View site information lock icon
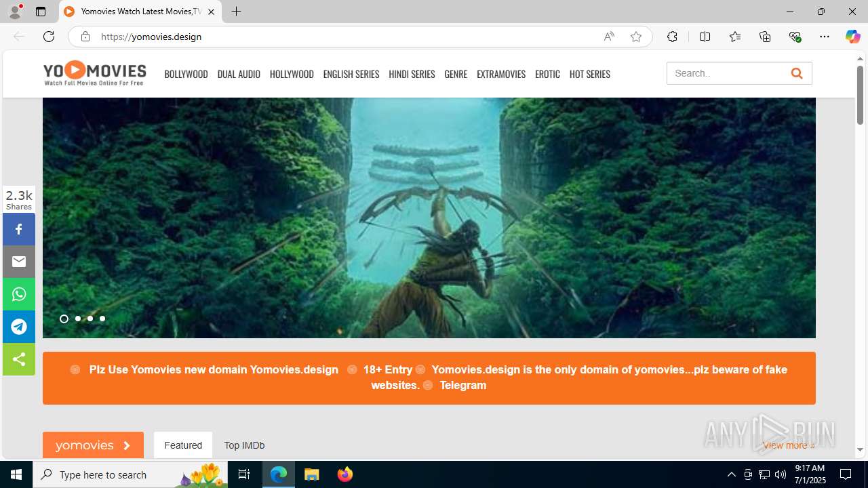The image size is (868, 488). (85, 37)
